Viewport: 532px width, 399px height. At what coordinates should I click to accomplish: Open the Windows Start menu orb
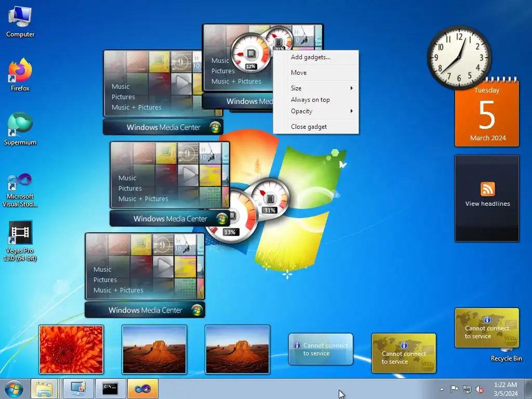click(x=14, y=389)
